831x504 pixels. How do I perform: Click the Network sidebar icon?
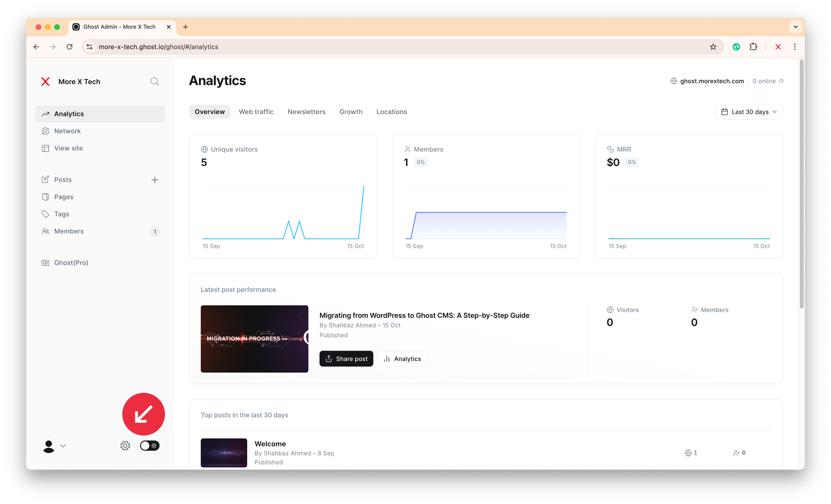click(x=45, y=131)
